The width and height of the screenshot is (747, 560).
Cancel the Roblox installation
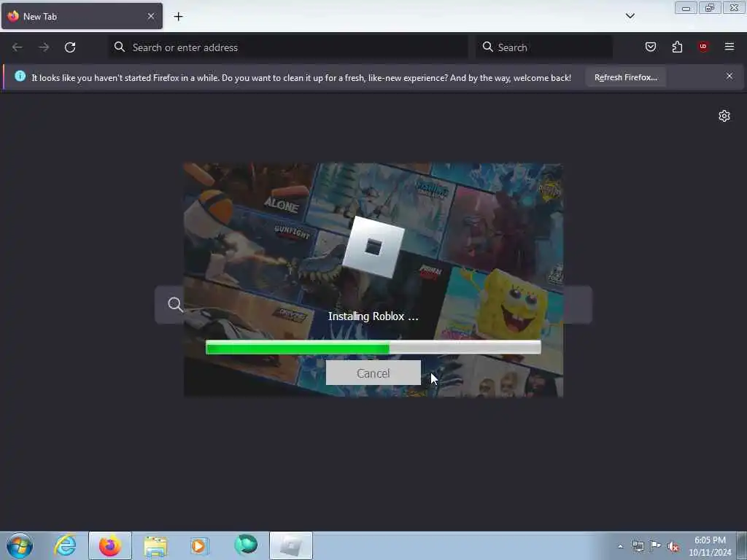pyautogui.click(x=373, y=373)
